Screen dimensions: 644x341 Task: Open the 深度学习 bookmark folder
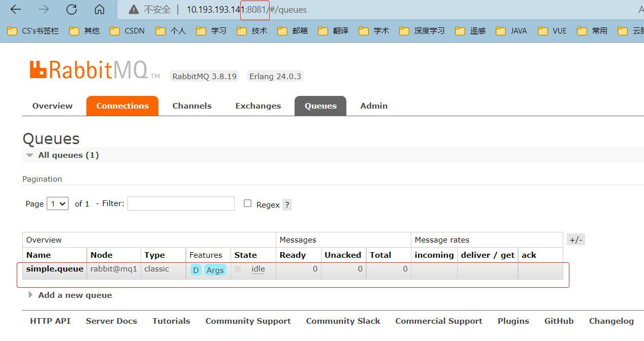coord(422,31)
